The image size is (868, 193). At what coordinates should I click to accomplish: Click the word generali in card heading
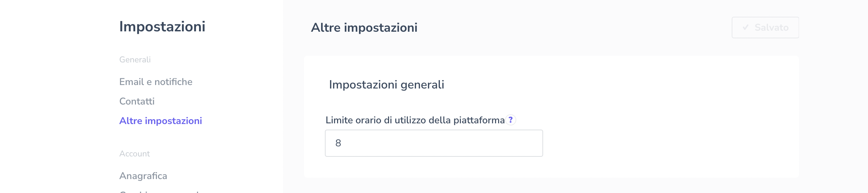click(422, 85)
